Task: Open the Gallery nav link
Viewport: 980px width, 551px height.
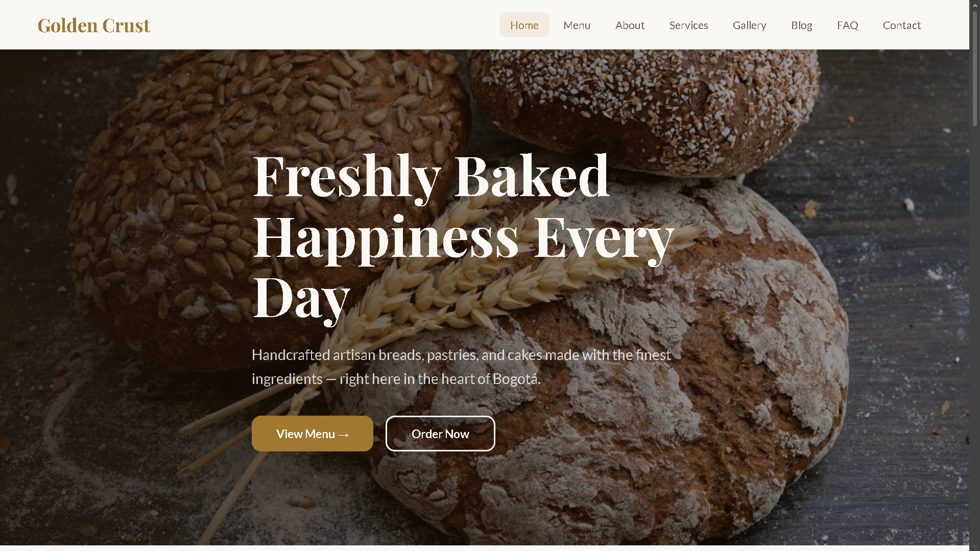Action: [x=749, y=25]
